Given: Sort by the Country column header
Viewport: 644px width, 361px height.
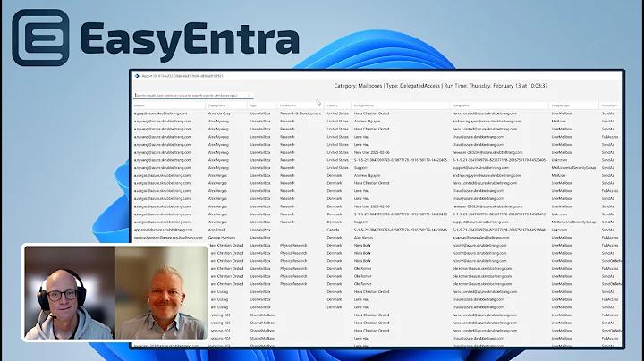Looking at the screenshot, I should coord(332,105).
